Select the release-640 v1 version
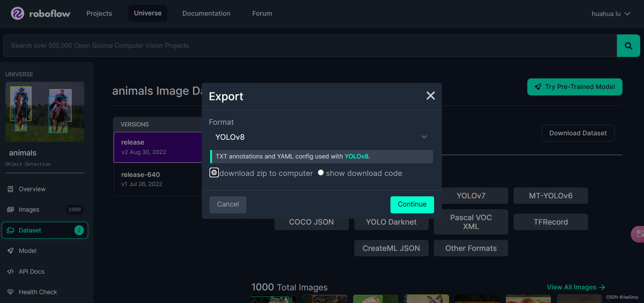The width and height of the screenshot is (644, 303). [158, 179]
